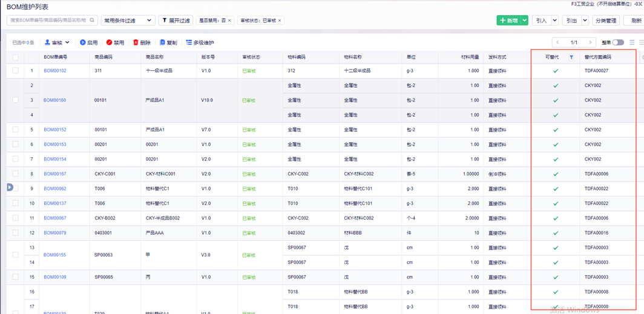
Task: Check the BOM00102 row checkbox
Action: coord(16,71)
